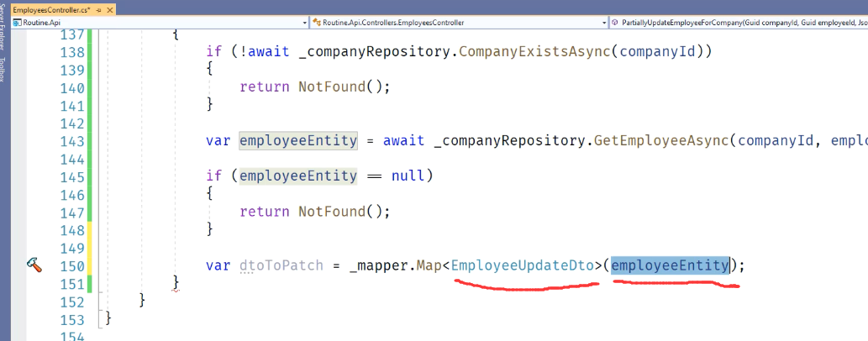The height and width of the screenshot is (341, 868).
Task: Click the _companyRepository field on line 138
Action: tap(376, 51)
